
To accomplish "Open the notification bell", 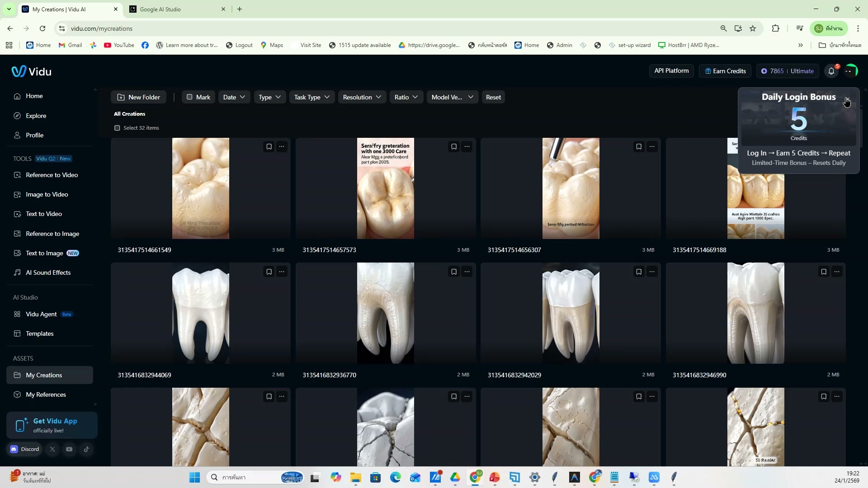I will [x=832, y=71].
